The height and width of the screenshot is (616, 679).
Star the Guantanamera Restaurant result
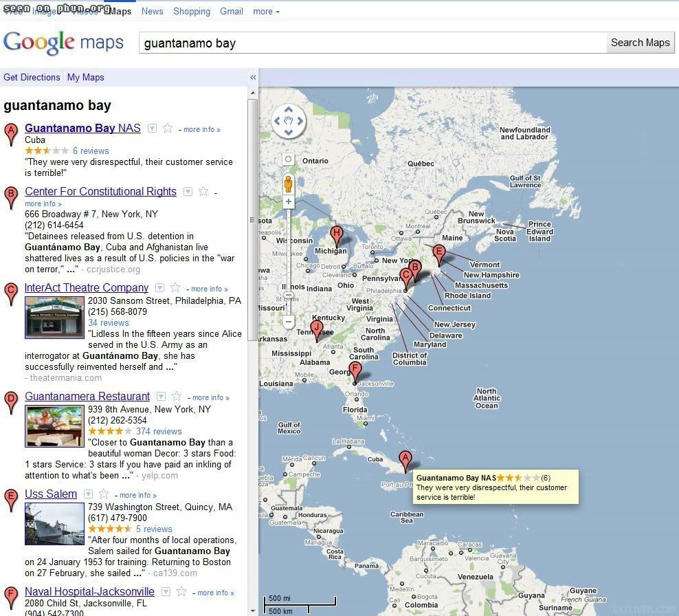coord(177,397)
